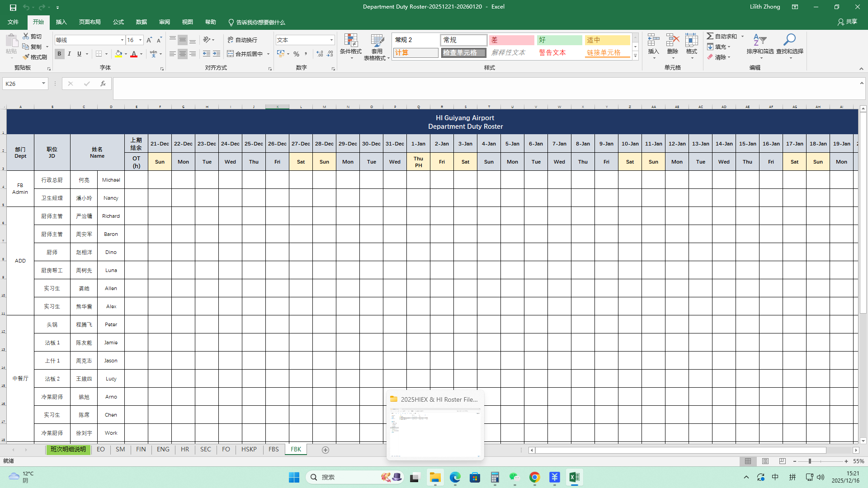Open the Page Layout ribbon tab
This screenshot has height=488, width=868.
[x=90, y=22]
